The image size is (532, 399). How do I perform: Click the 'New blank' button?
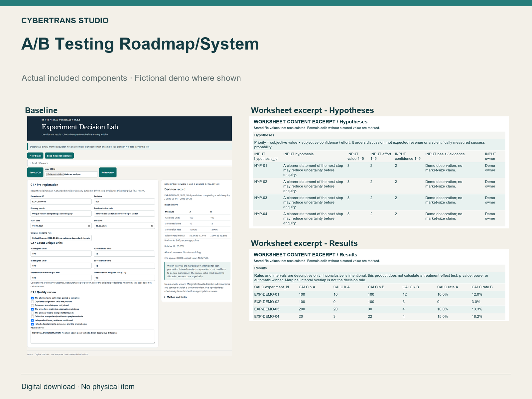click(35, 156)
